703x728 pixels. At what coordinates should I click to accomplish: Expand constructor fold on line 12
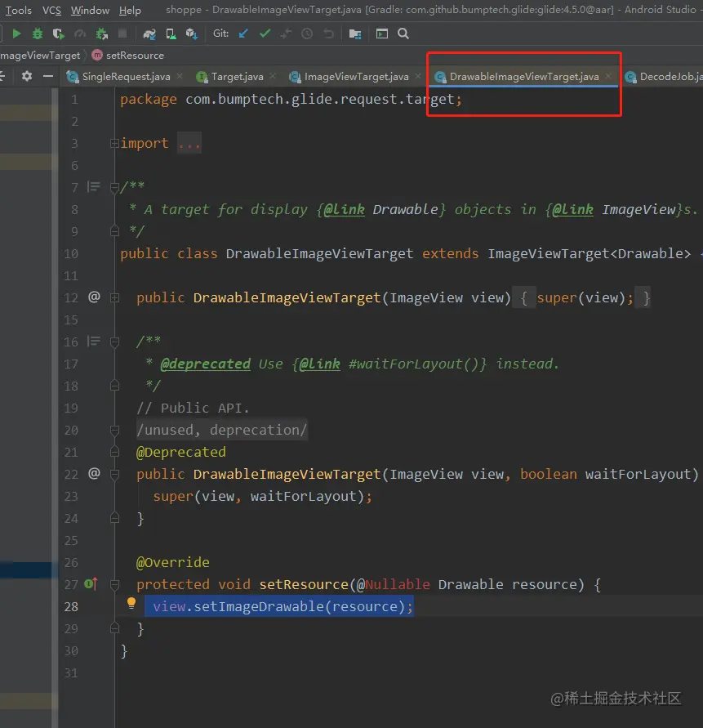tap(114, 298)
